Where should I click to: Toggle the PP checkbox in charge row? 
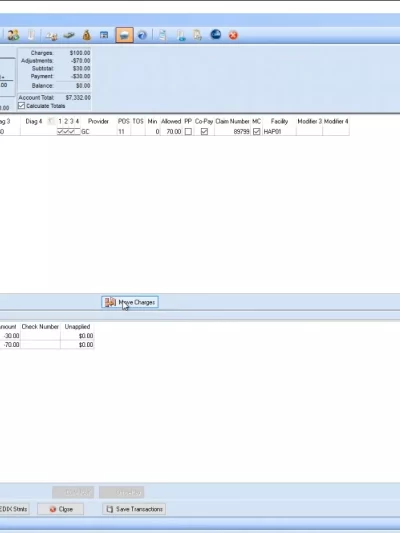[x=188, y=132]
